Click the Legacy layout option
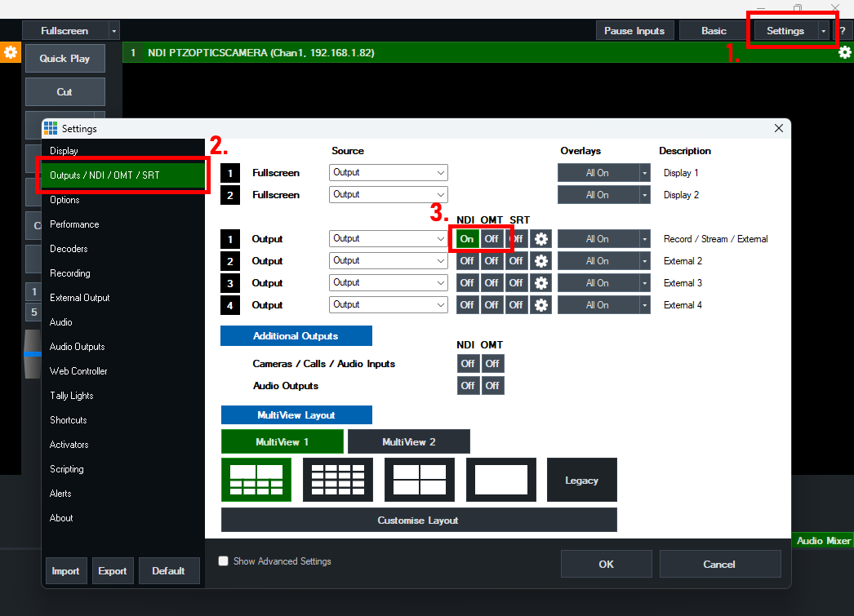Viewport: 854px width, 616px height. point(581,480)
